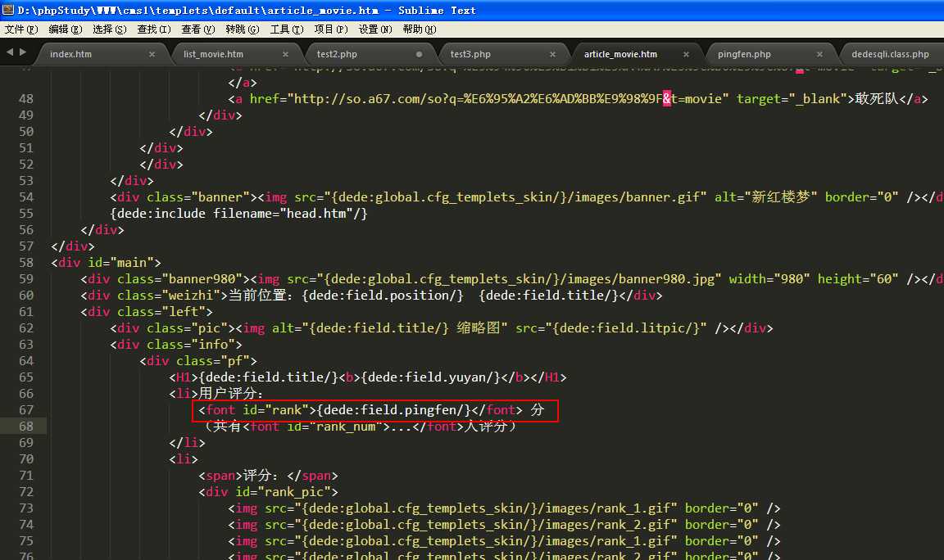The image size is (944, 560).
Task: Open the 查找(I) menu
Action: (x=153, y=29)
